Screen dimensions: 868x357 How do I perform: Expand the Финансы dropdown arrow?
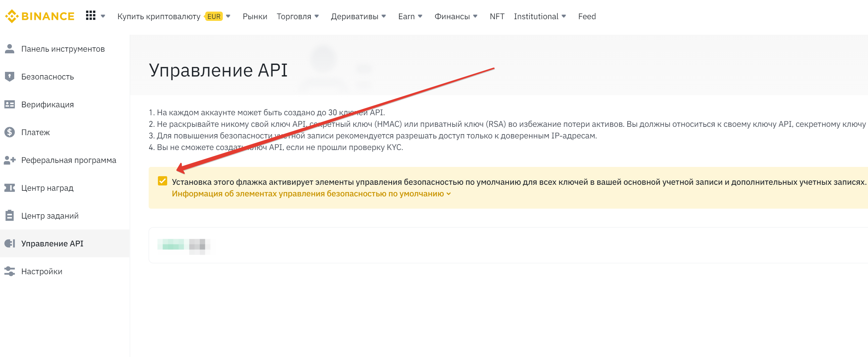(475, 16)
